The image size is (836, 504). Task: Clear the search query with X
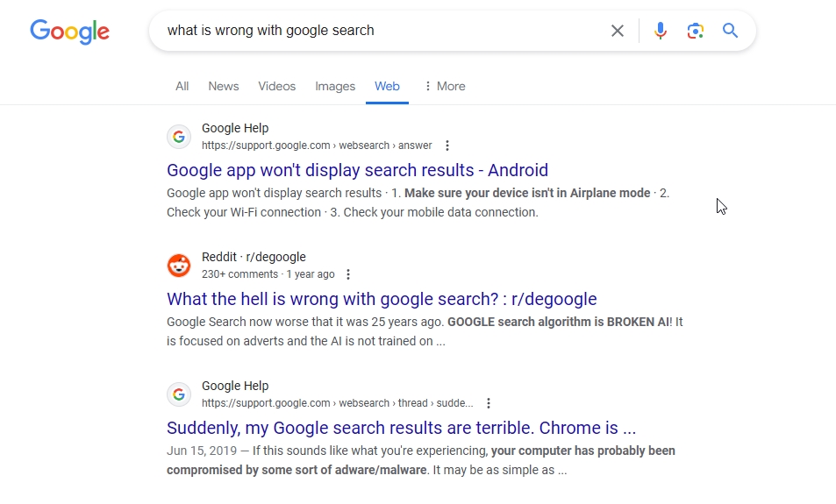[618, 31]
